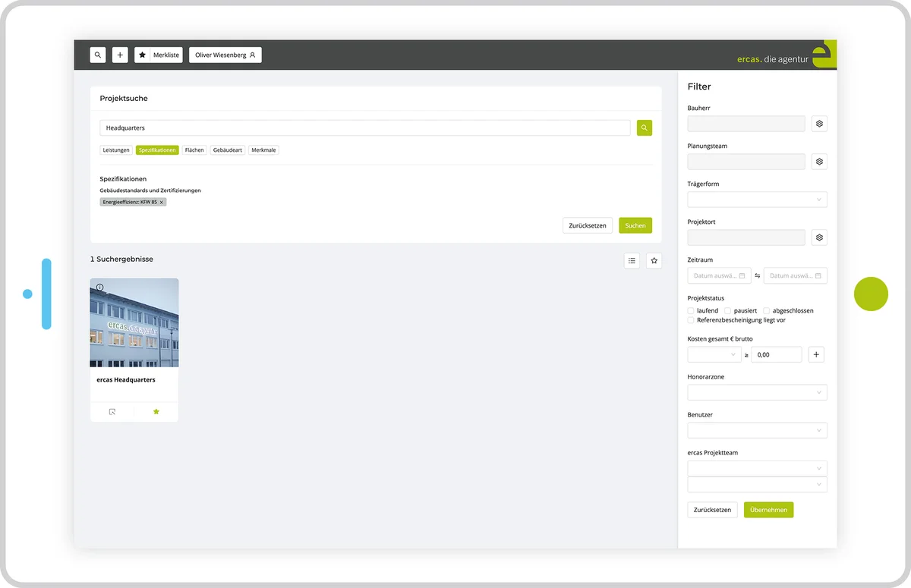Enable the laufend project status checkbox
The height and width of the screenshot is (588, 911).
click(692, 310)
